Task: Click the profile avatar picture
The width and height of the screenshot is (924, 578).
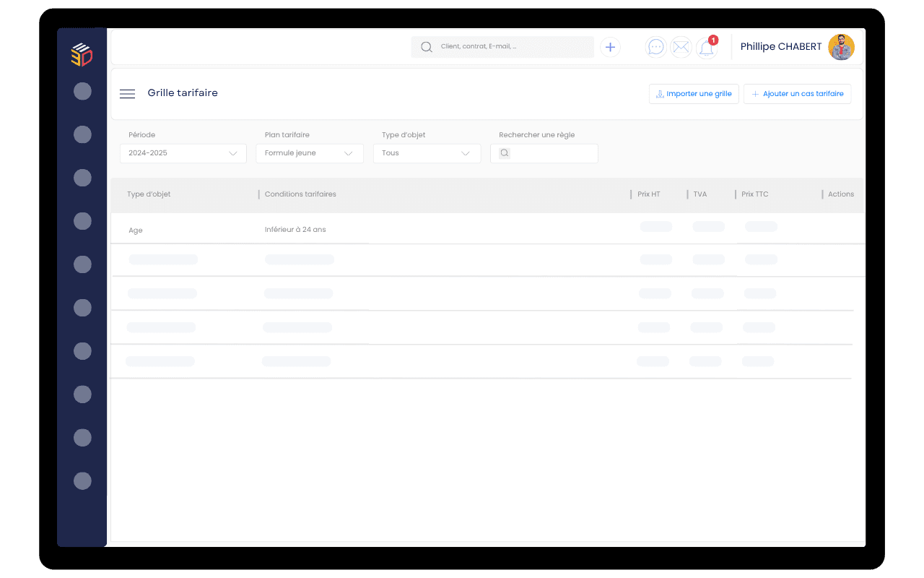Action: 841,46
